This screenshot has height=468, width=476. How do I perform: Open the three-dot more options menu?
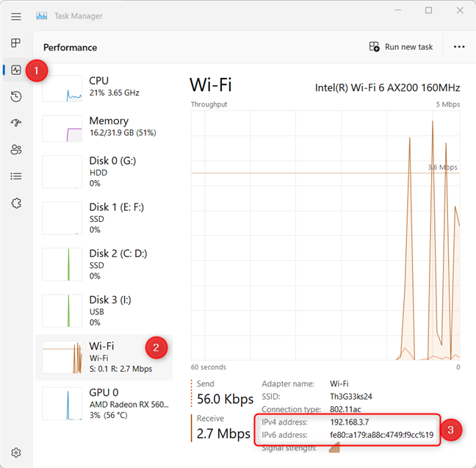459,47
